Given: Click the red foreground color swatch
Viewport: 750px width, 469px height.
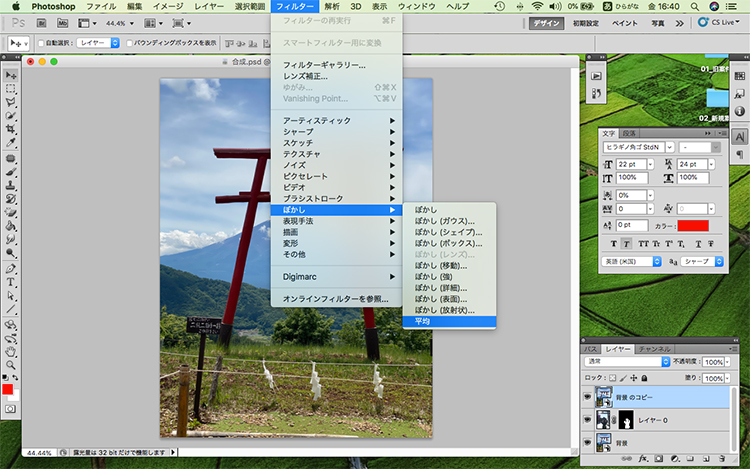Looking at the screenshot, I should pos(8,389).
